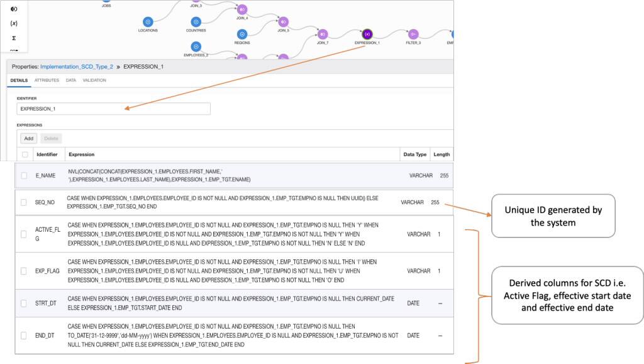Check the SEQ_NO row checkbox
This screenshot has width=644, height=364.
point(23,202)
